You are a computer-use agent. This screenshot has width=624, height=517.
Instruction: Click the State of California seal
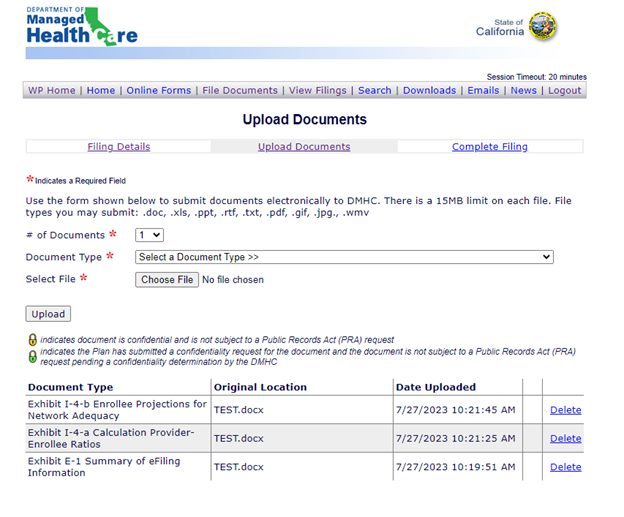click(543, 26)
